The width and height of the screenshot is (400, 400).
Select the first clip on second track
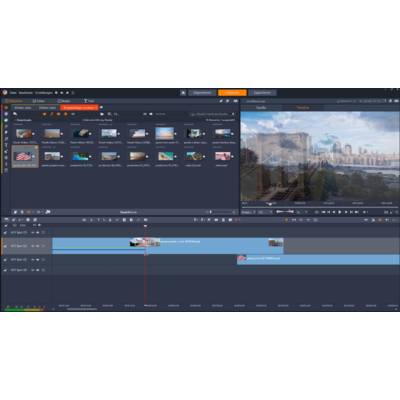[x=99, y=246]
